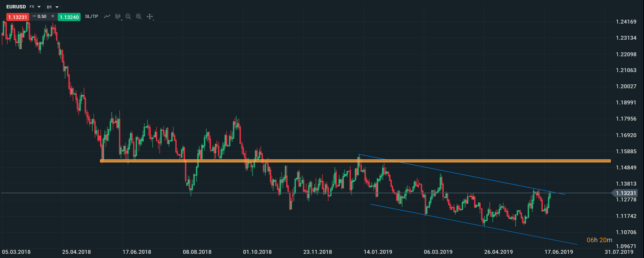Image resolution: width=644 pixels, height=258 pixels.
Task: Click the 1.20027 price axis label
Action: click(x=626, y=86)
